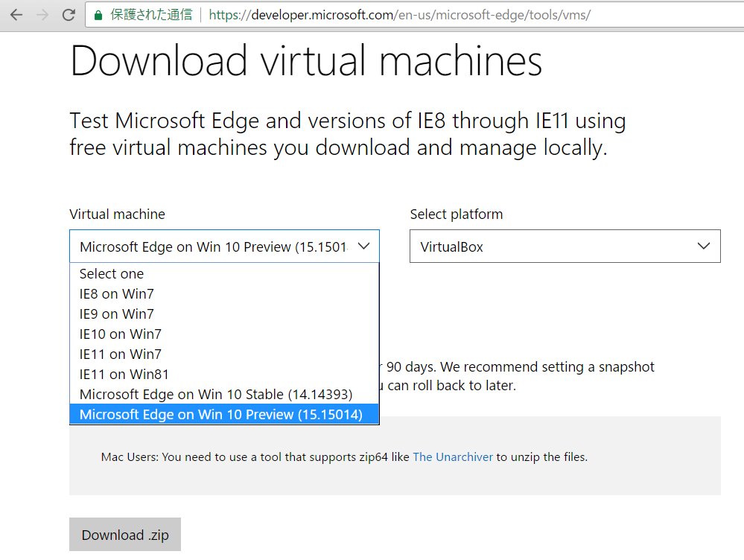The image size is (744, 560).
Task: Click the 'Virtual machine' label
Action: click(117, 214)
